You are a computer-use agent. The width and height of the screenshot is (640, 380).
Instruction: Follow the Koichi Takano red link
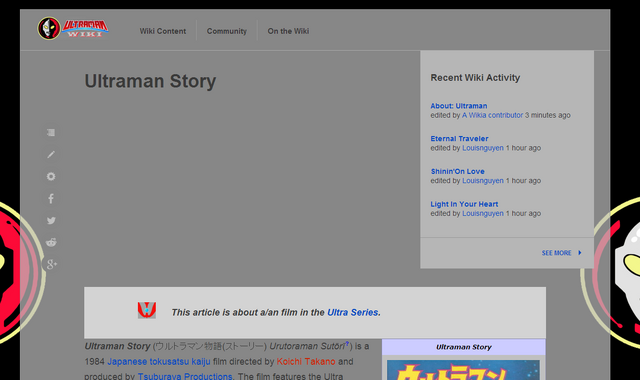click(x=306, y=361)
